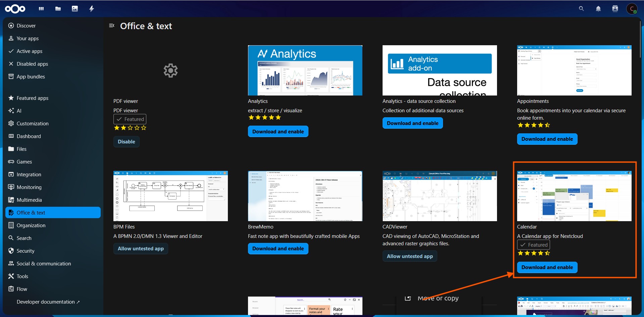Click the unified search magnifier icon
The height and width of the screenshot is (317, 644).
[x=581, y=9]
